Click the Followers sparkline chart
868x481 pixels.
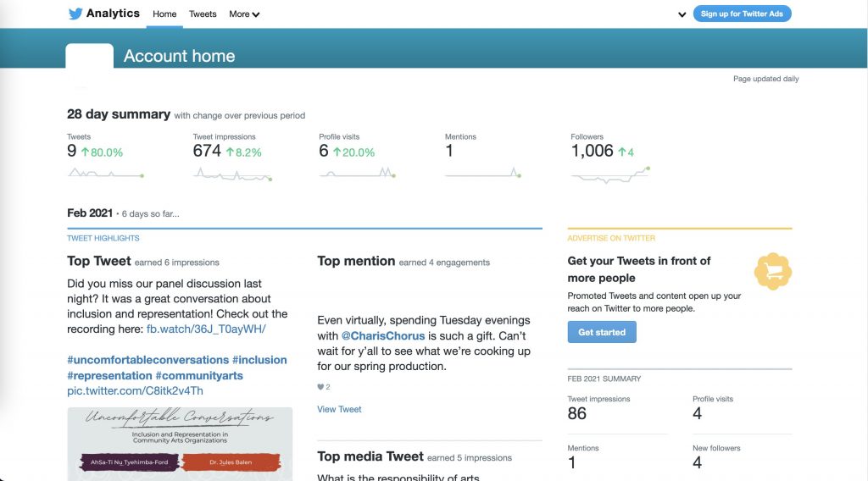coord(610,174)
